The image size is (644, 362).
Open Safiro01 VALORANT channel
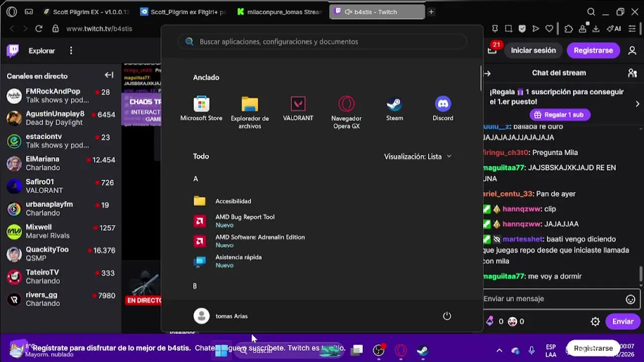(60, 186)
